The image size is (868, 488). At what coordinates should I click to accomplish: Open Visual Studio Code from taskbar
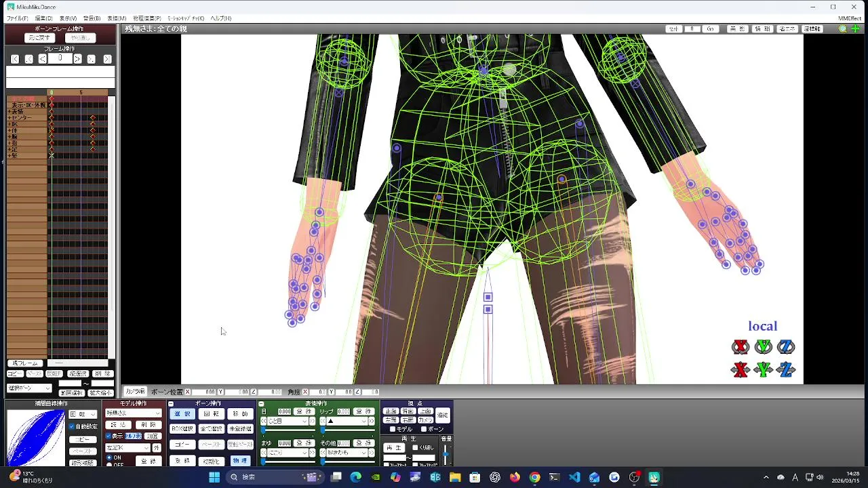coord(574,477)
